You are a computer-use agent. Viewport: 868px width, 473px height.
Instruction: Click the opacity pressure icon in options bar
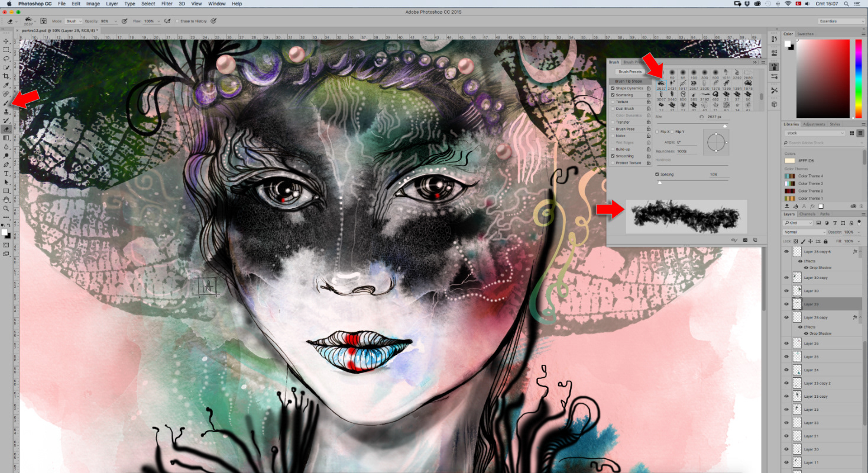pyautogui.click(x=124, y=21)
